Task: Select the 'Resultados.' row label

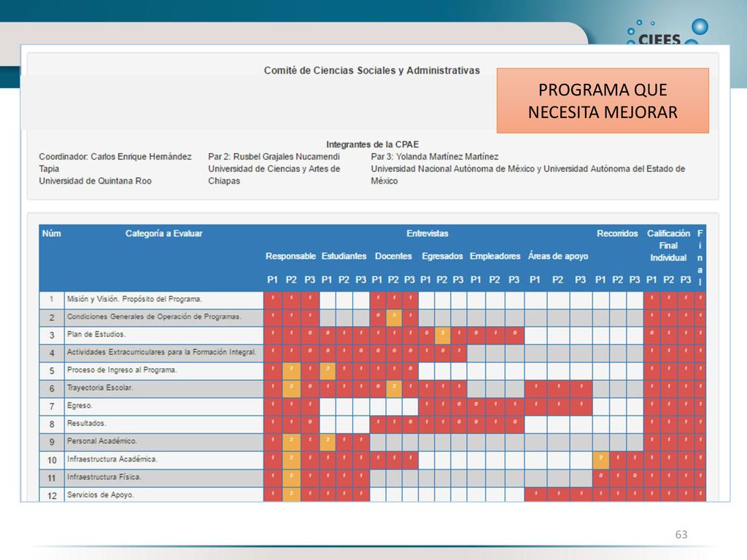Action: 86,424
